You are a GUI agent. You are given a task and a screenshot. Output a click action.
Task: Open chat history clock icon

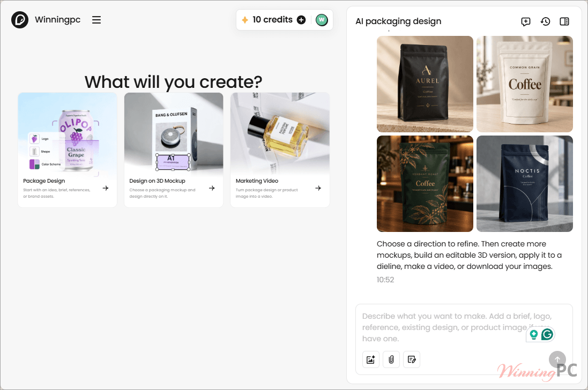click(x=545, y=21)
